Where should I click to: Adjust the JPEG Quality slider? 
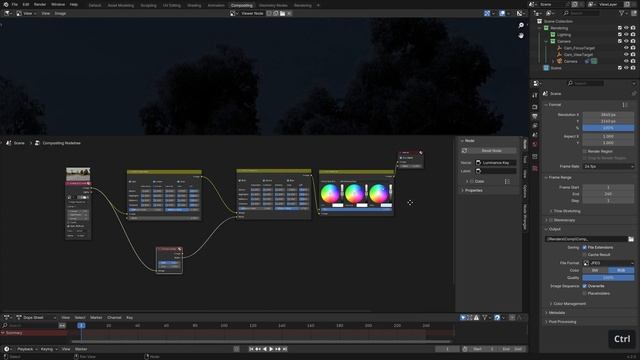(608, 278)
